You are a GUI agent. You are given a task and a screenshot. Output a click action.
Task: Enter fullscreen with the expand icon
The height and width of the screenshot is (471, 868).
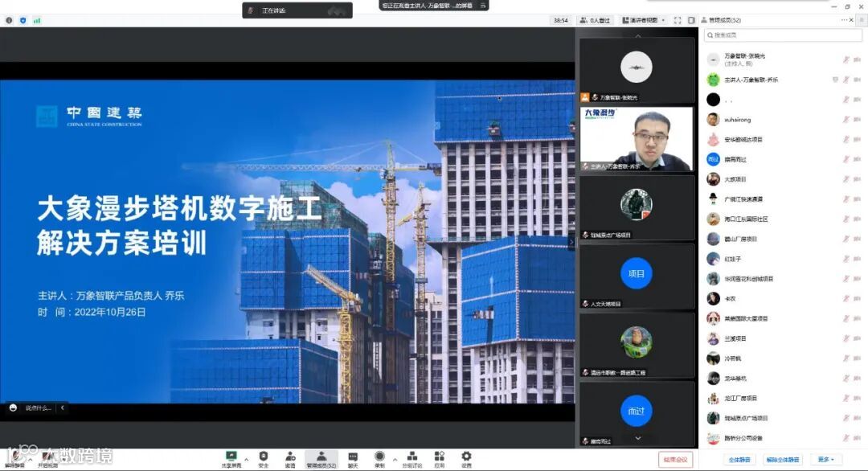point(678,20)
